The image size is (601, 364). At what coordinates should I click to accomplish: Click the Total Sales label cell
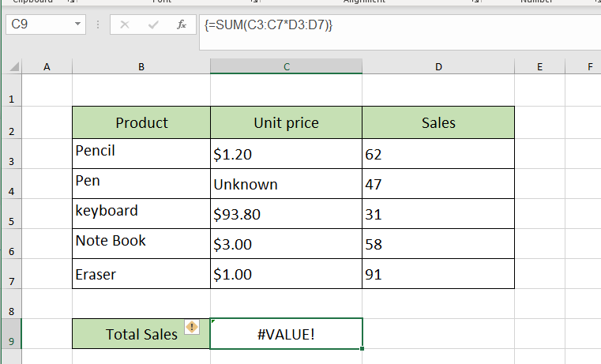coord(141,334)
